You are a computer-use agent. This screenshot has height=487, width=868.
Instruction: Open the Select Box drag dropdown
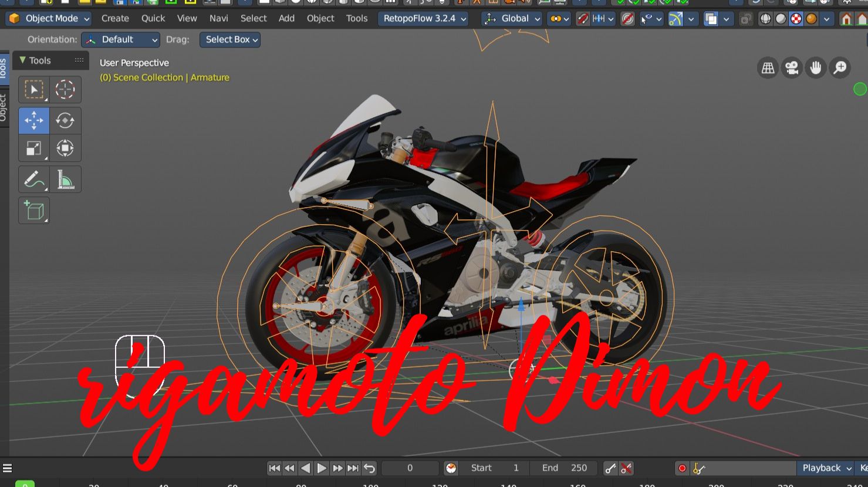pos(230,40)
